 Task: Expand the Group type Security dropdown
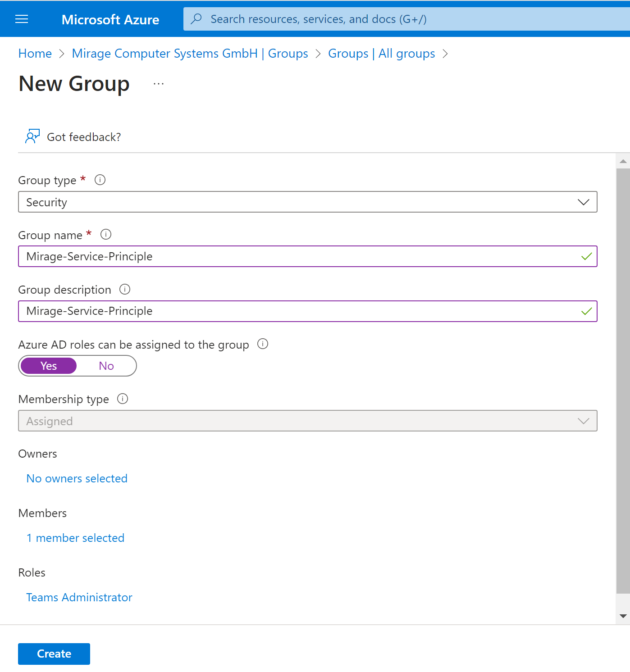(x=308, y=202)
